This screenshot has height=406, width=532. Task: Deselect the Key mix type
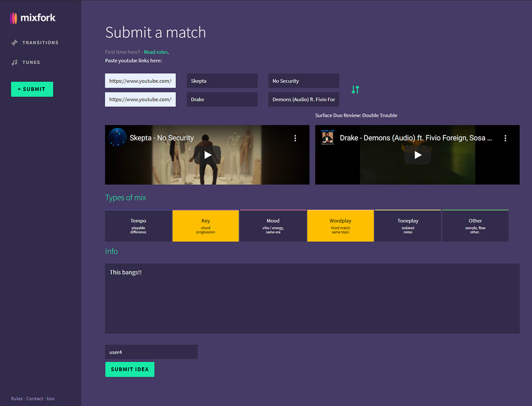(206, 226)
